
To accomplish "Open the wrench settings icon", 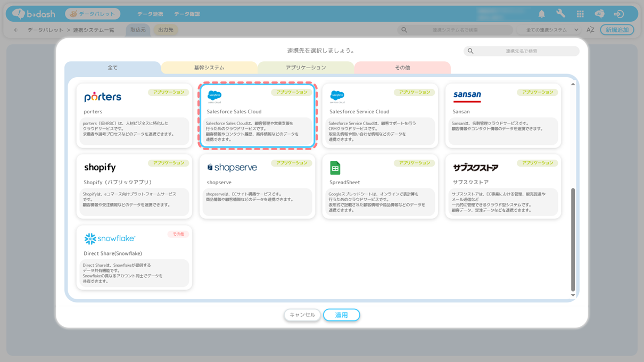I will 560,14.
